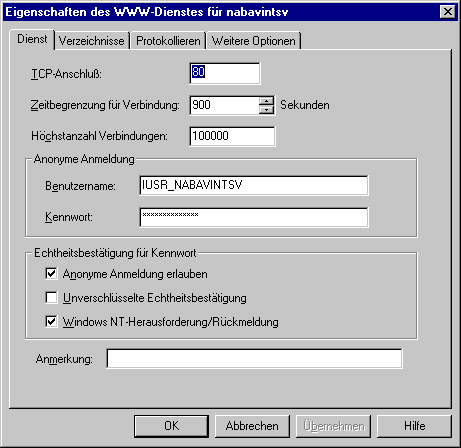This screenshot has width=461, height=448.
Task: Uncheck Anonyme Anmeldung erlauben
Action: 51,274
